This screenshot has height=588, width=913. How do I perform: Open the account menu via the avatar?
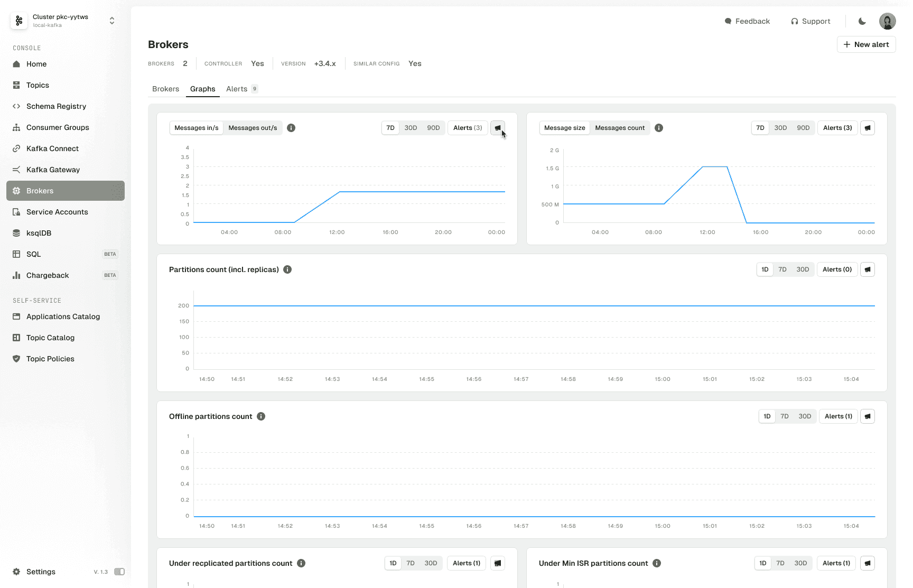click(x=888, y=21)
